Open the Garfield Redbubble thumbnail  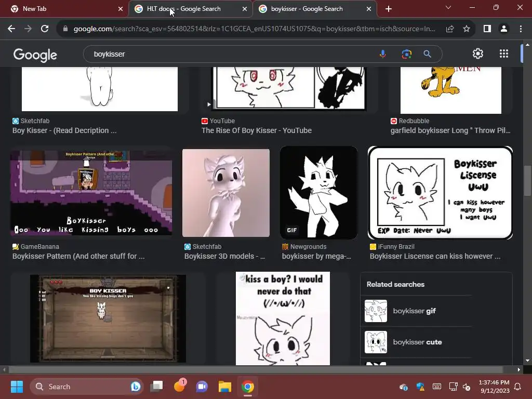click(450, 90)
